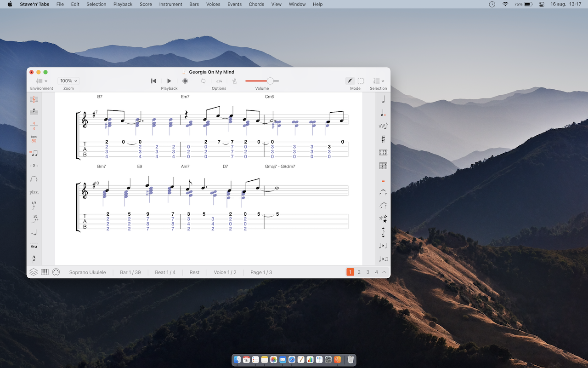
Task: Open the key signature tool
Action: (34, 112)
